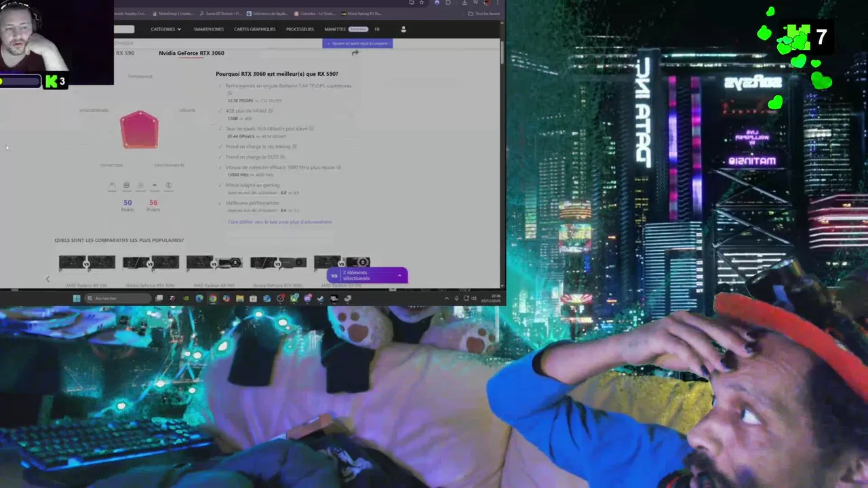
Task: Select the fifth category icon under the radar
Action: coord(169,185)
